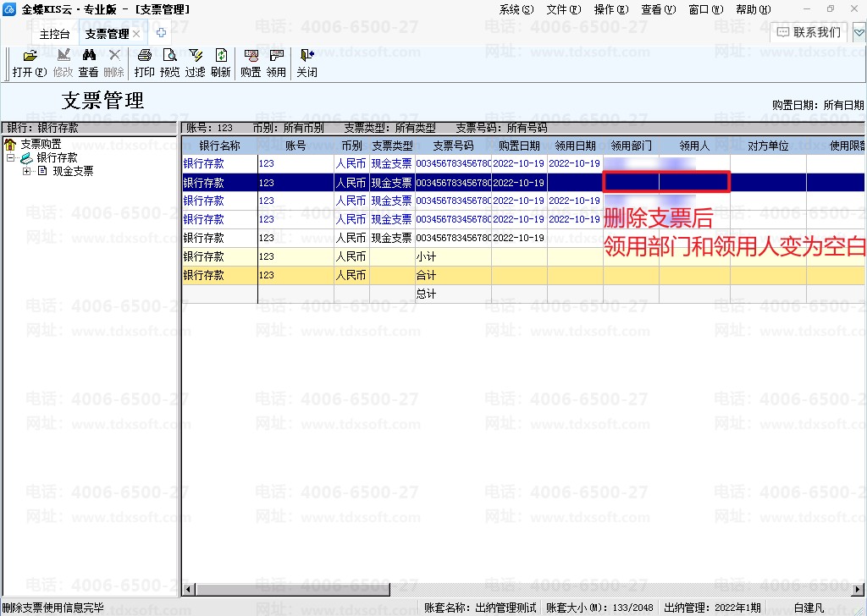
Task: Click the 合计 total cell
Action: pyautogui.click(x=453, y=275)
